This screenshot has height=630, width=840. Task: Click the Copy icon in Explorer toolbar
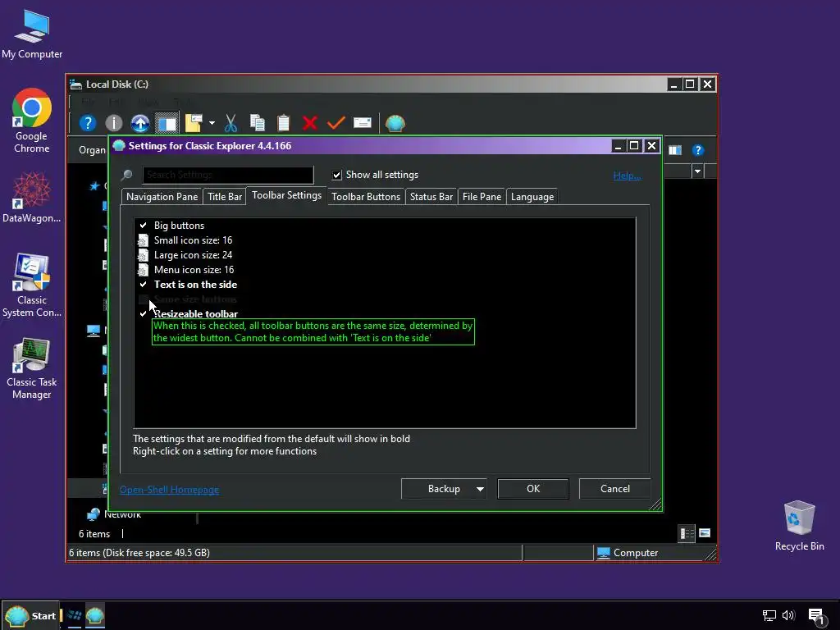coord(258,123)
